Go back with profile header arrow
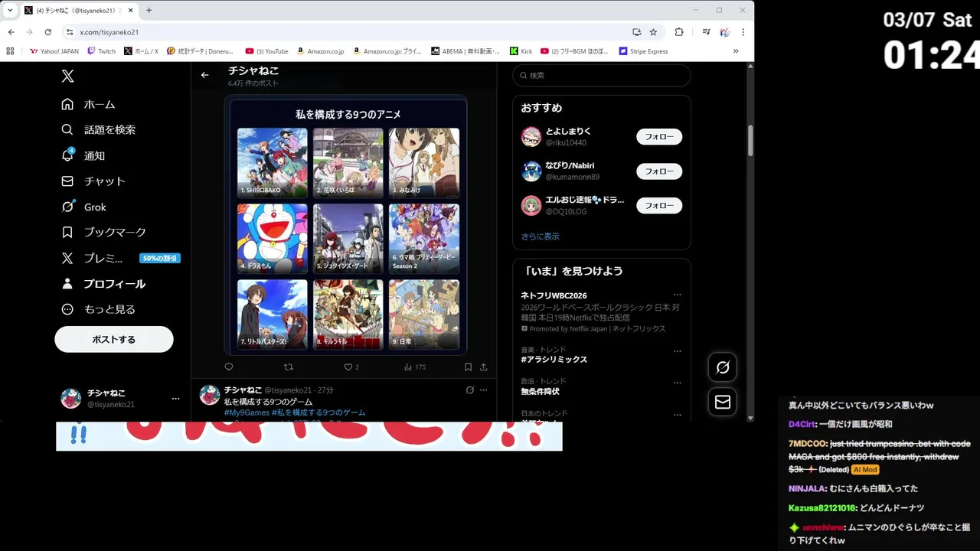 pyautogui.click(x=204, y=75)
